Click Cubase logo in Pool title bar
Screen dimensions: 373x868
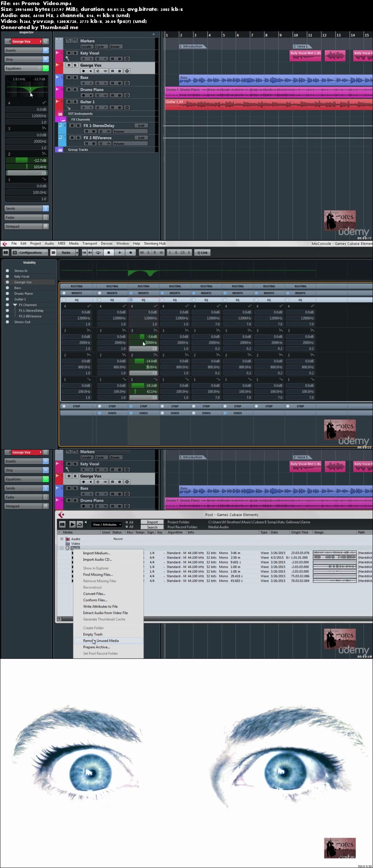(x=61, y=514)
